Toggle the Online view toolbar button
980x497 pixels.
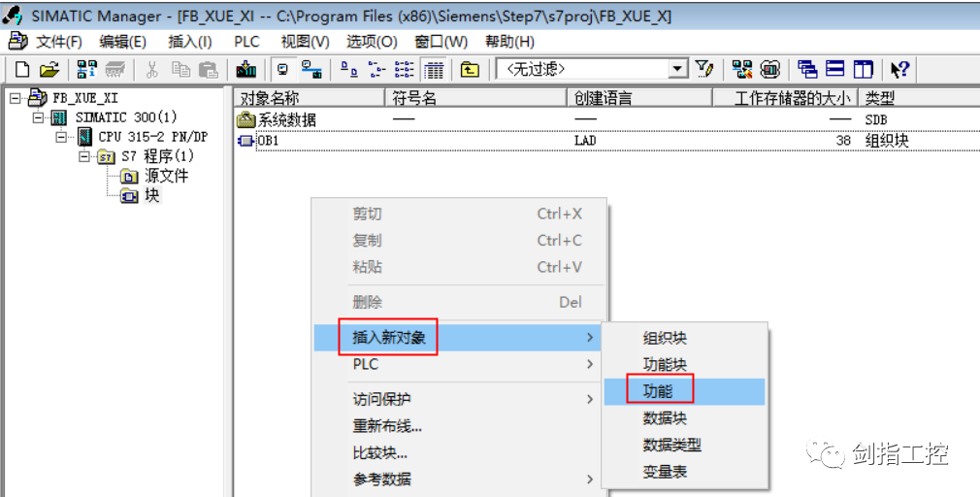click(310, 69)
